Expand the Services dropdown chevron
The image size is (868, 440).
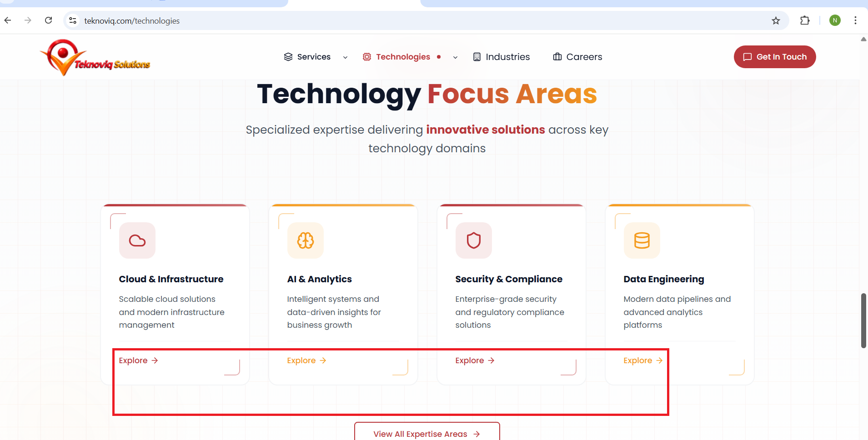pos(345,57)
